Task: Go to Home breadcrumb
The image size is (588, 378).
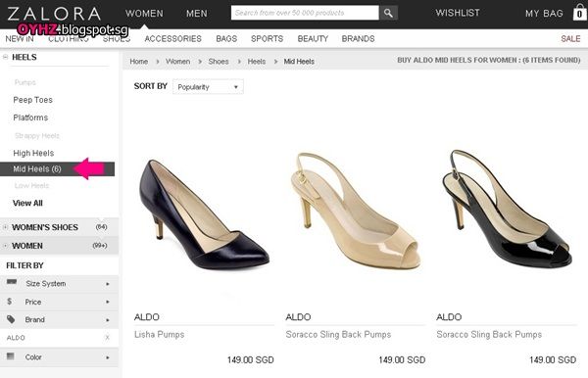Action: point(139,62)
